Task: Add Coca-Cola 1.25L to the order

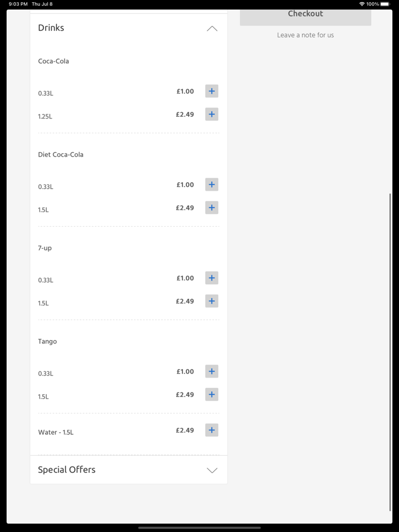Action: point(211,114)
